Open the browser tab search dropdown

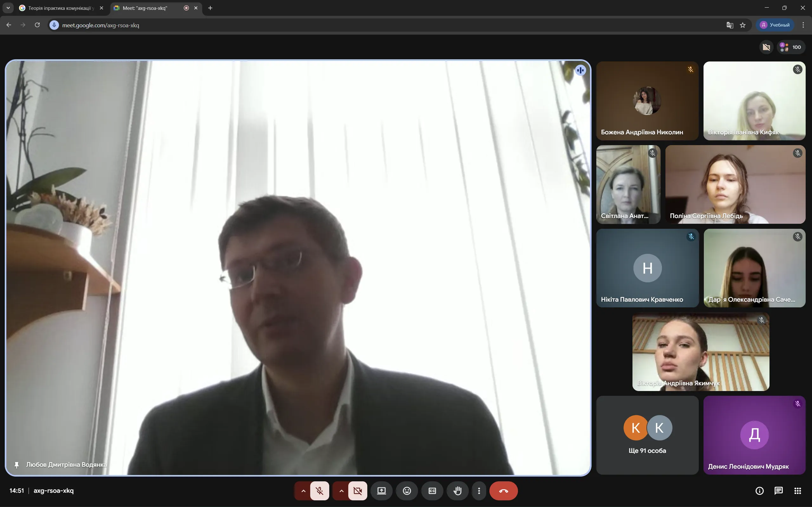8,8
